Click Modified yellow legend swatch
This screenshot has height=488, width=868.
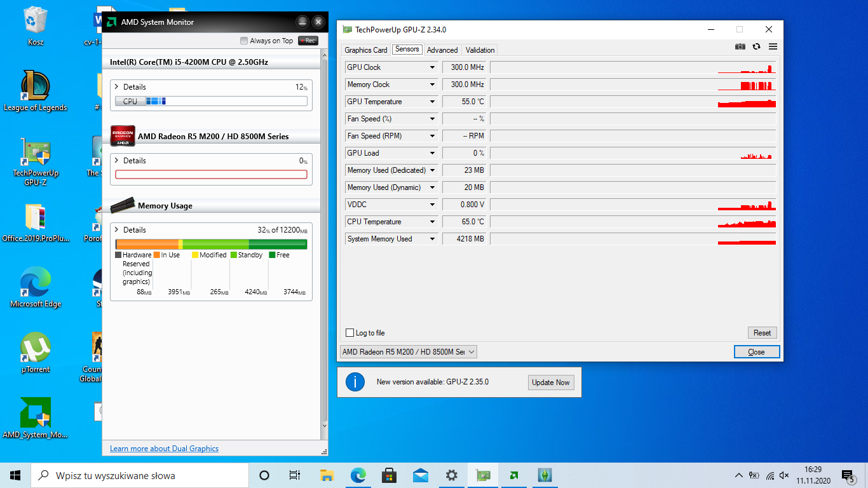pyautogui.click(x=195, y=255)
